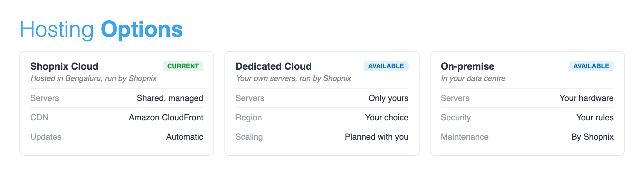Viewport: 644px width, 169px height.
Task: Click 'Hosted in Bengaluru, run by Shopnix' subtitle
Action: pos(93,78)
